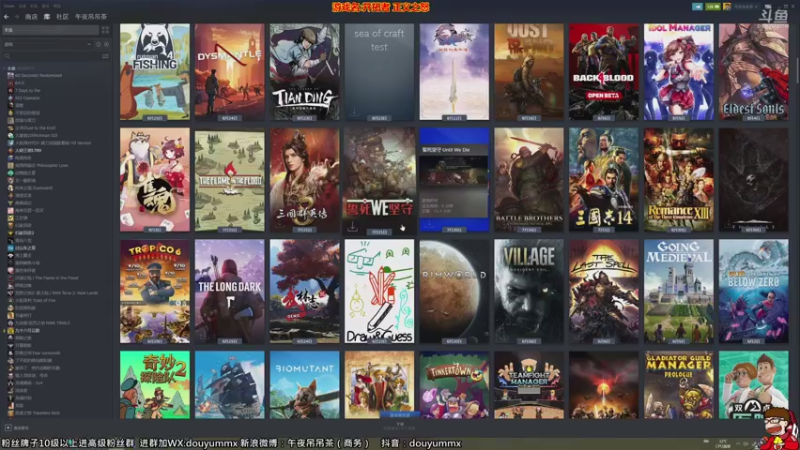Open The Flame in the Flood cover
Screen dimensions: 800x450
point(230,180)
